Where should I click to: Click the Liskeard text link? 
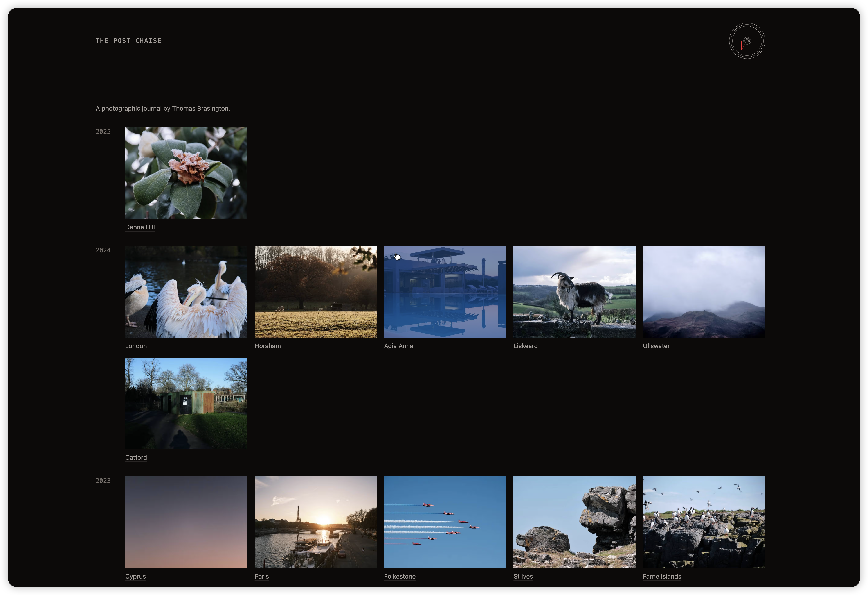click(525, 346)
